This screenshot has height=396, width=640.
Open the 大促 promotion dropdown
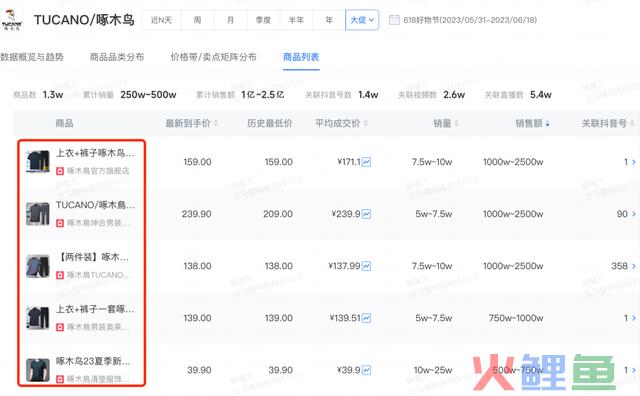[x=362, y=20]
